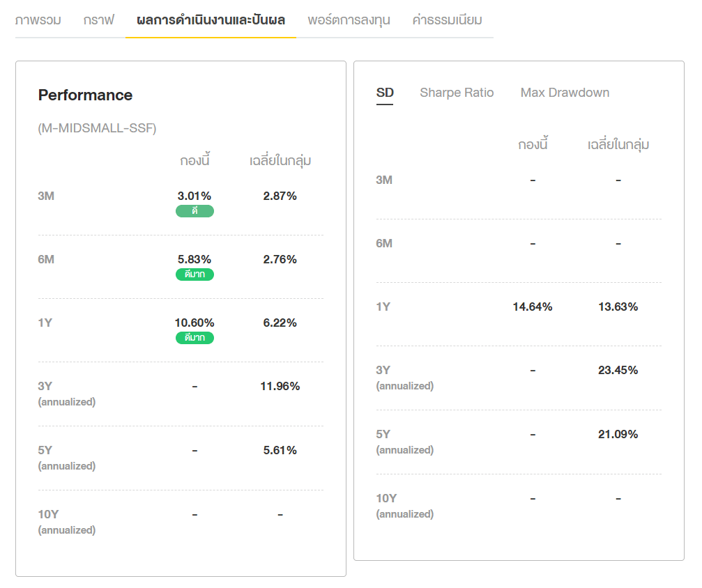This screenshot has height=588, width=702.
Task: Click the ดี badge under 3.01%
Action: pos(194,211)
